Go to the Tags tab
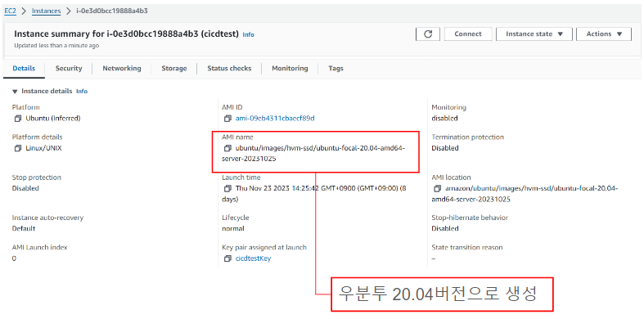This screenshot has width=644, height=319. [x=336, y=69]
